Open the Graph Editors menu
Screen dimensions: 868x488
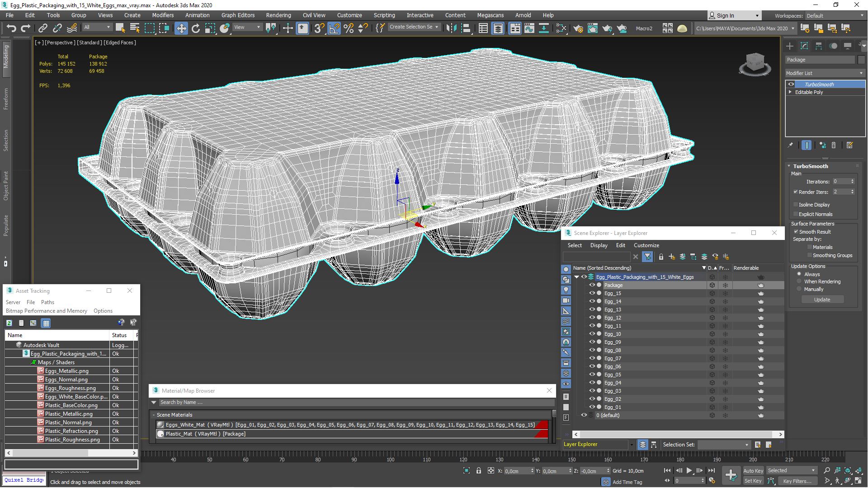(x=238, y=15)
